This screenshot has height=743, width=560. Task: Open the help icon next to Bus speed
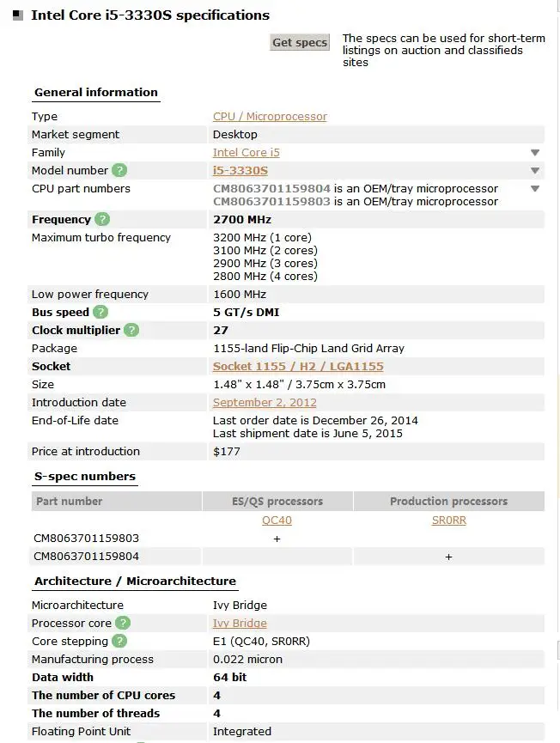pyautogui.click(x=100, y=313)
